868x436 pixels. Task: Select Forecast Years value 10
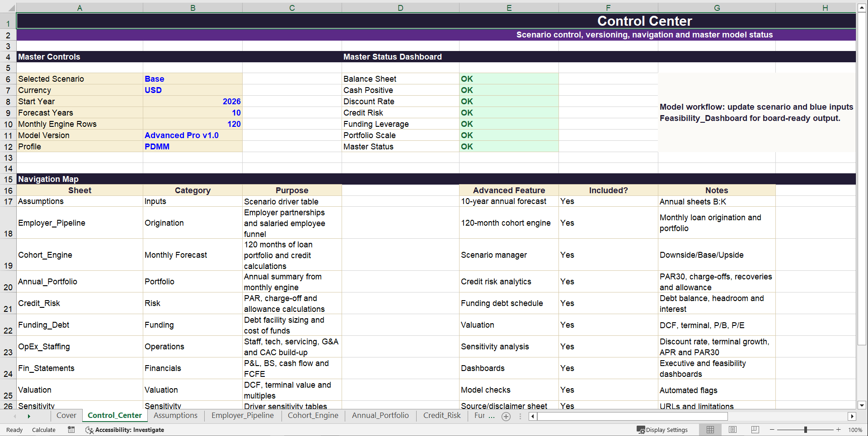(193, 113)
